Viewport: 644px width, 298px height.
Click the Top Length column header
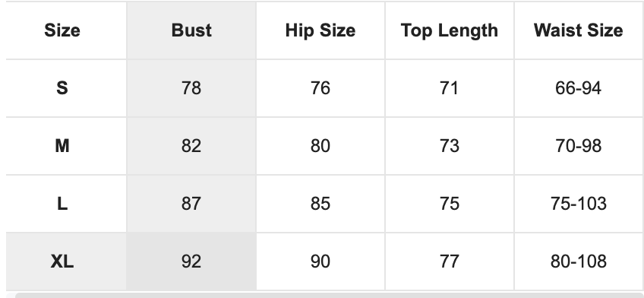pos(450,30)
